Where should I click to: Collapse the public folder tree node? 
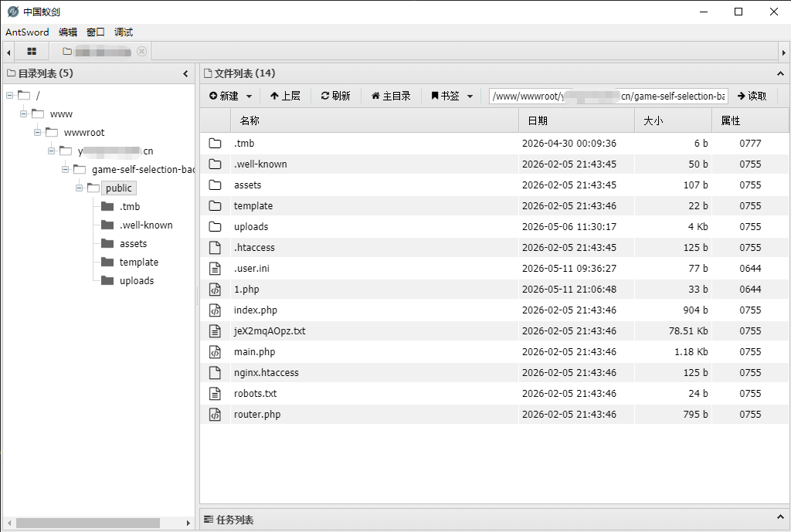click(80, 188)
